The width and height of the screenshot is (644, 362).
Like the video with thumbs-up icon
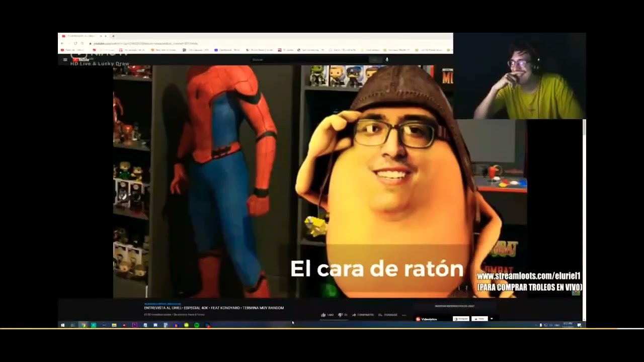click(324, 315)
